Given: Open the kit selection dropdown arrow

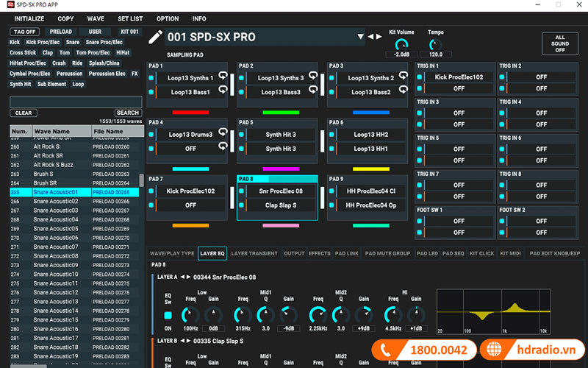Looking at the screenshot, I should [x=360, y=36].
